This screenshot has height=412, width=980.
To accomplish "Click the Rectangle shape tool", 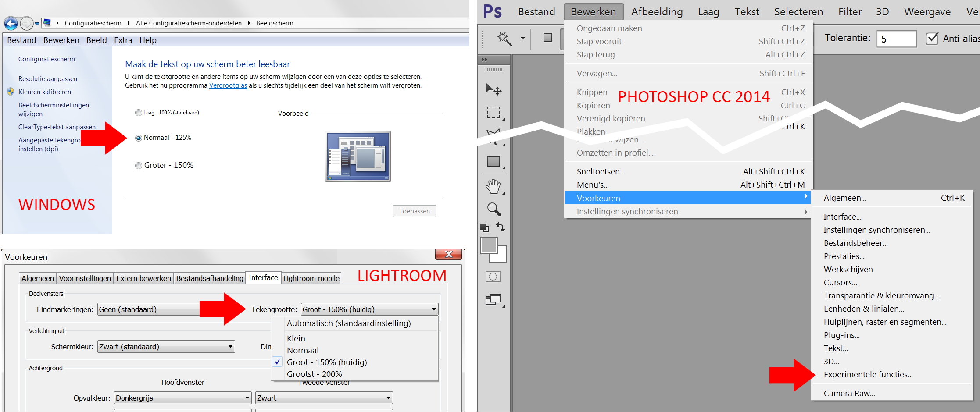I will 494,161.
